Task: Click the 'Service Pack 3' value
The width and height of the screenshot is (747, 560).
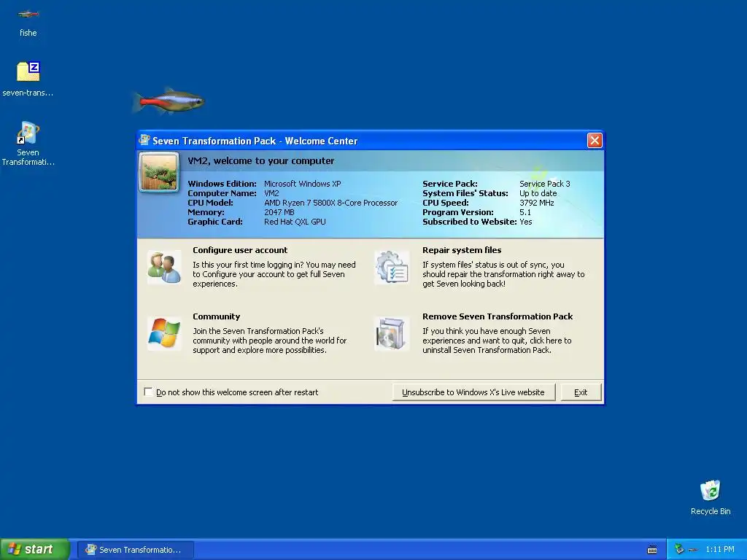Action: click(x=544, y=183)
